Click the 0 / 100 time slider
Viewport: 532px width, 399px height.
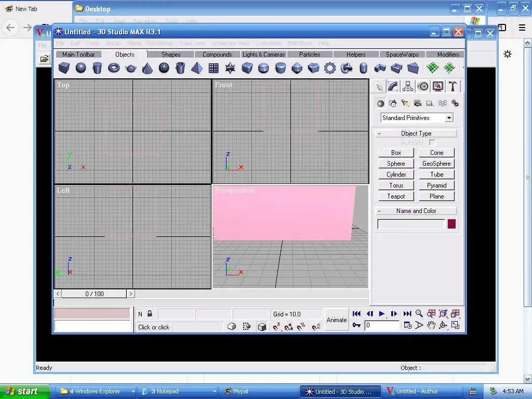(x=95, y=294)
